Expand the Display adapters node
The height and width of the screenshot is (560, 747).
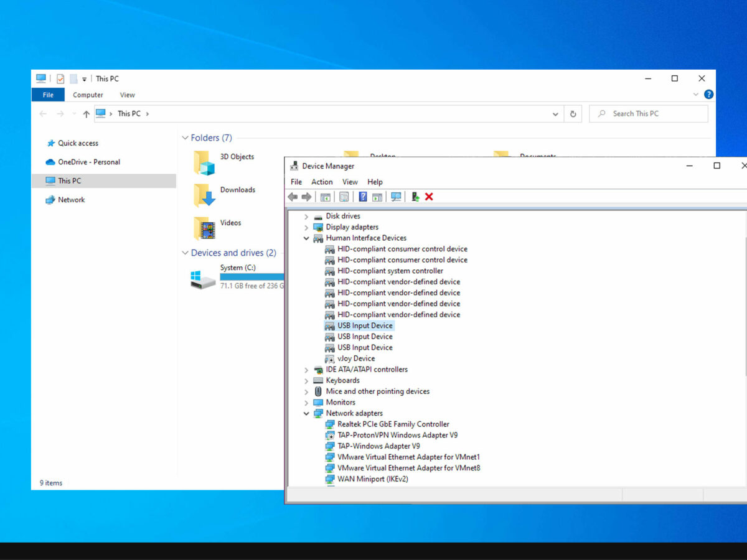point(306,227)
